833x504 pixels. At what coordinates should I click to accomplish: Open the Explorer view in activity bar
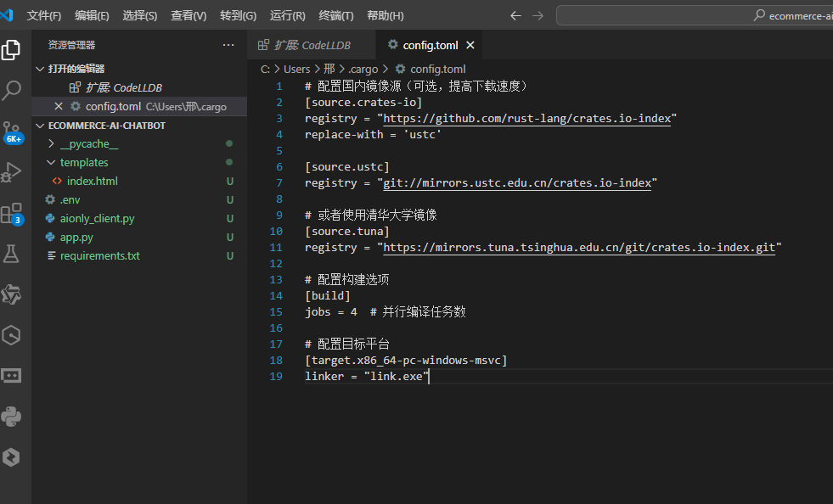(11, 50)
